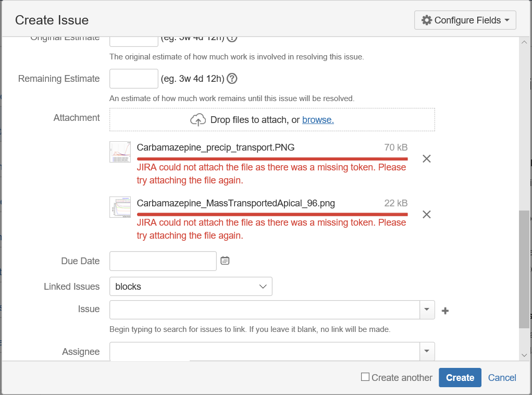Add another linked issue with plus icon
Screen dimensions: 532x395
(x=445, y=311)
